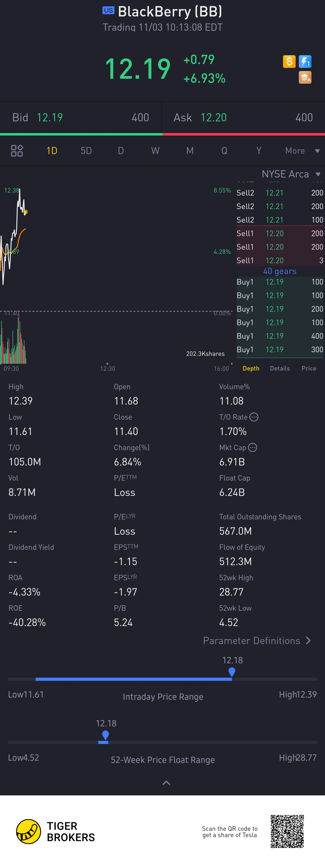This screenshot has height=868, width=325.
Task: Select the Sell2 12.21 row with 100 shares
Action: [280, 220]
